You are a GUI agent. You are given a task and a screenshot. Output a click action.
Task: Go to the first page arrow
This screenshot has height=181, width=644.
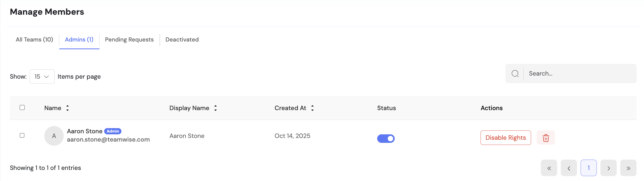point(549,168)
